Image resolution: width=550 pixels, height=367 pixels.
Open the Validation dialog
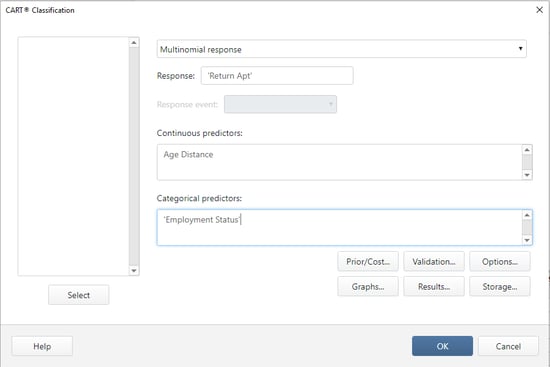434,261
